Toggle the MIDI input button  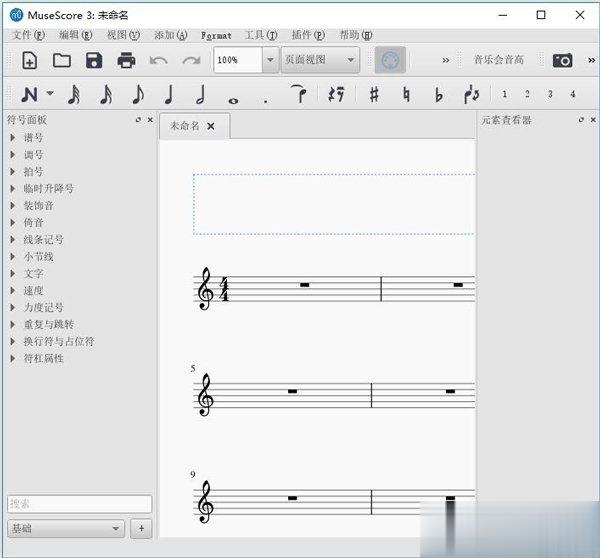click(390, 60)
